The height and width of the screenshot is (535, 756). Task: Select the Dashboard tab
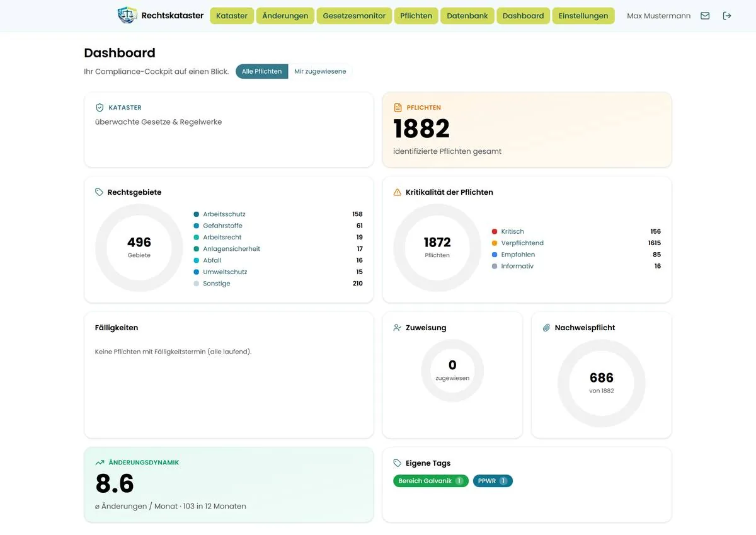tap(523, 16)
